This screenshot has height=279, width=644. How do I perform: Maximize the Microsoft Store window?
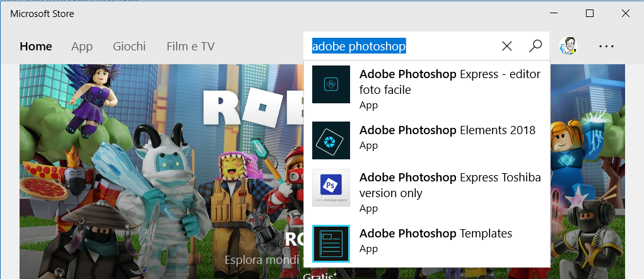590,13
